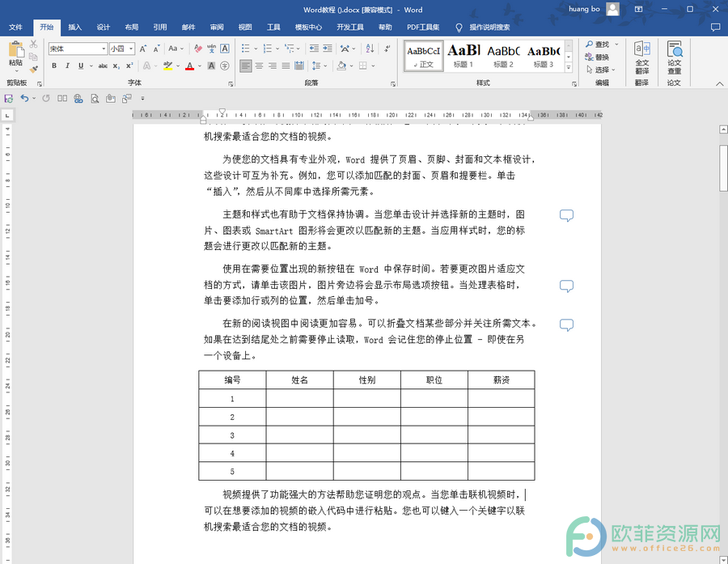The height and width of the screenshot is (564, 728).
Task: Open the font size dropdown (小四)
Action: 131,49
